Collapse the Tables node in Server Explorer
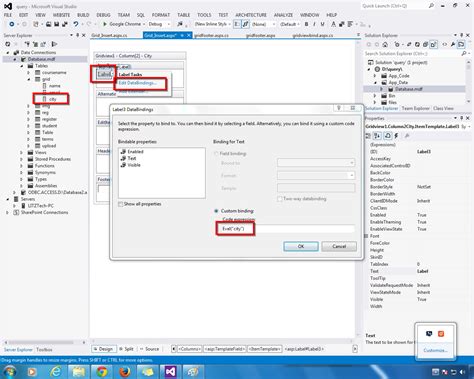Viewport: 474px width, 379px height. (x=22, y=66)
